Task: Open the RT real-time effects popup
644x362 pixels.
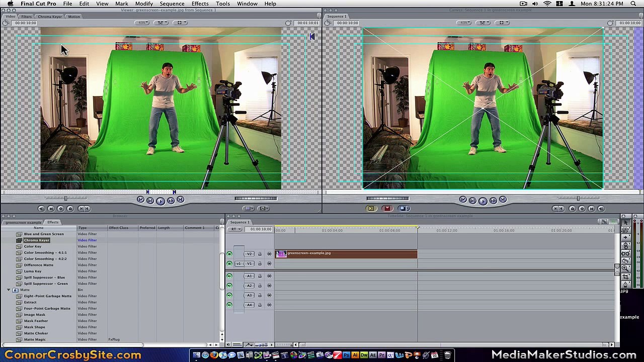Action: [235, 229]
